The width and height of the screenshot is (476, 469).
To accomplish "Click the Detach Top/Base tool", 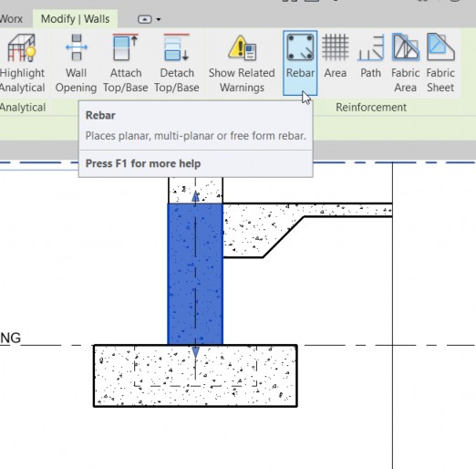I will (177, 63).
